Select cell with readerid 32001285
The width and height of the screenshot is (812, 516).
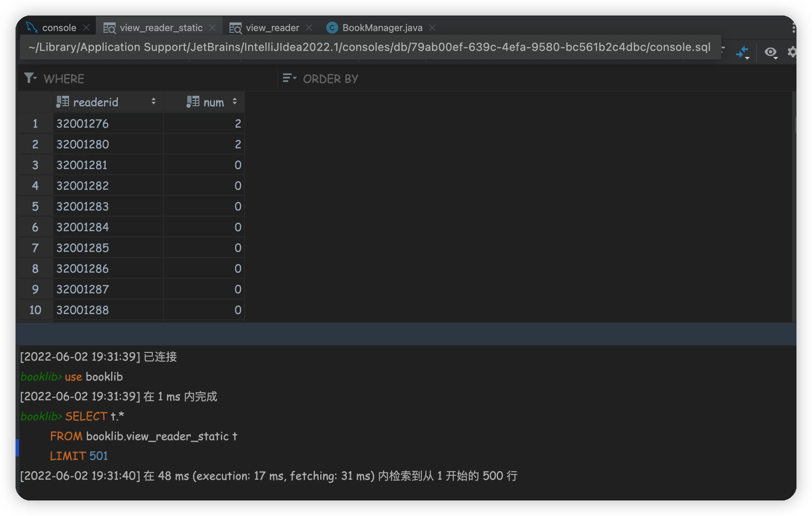click(x=108, y=248)
